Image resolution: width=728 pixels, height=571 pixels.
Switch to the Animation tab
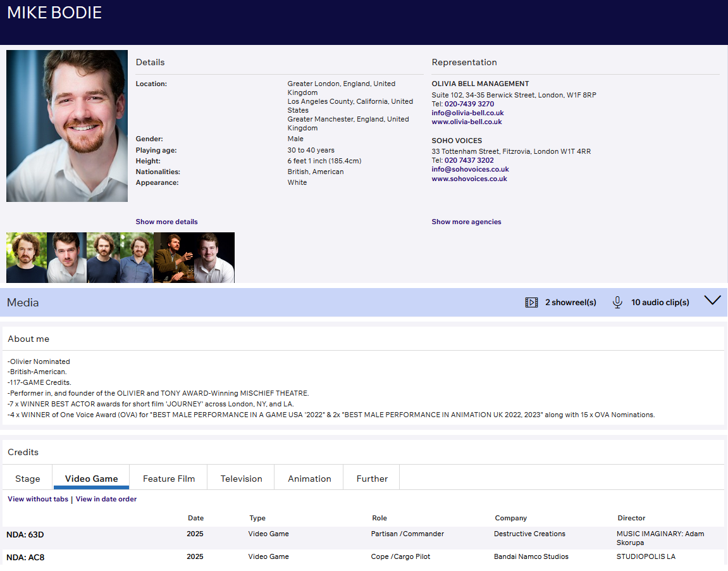[310, 479]
